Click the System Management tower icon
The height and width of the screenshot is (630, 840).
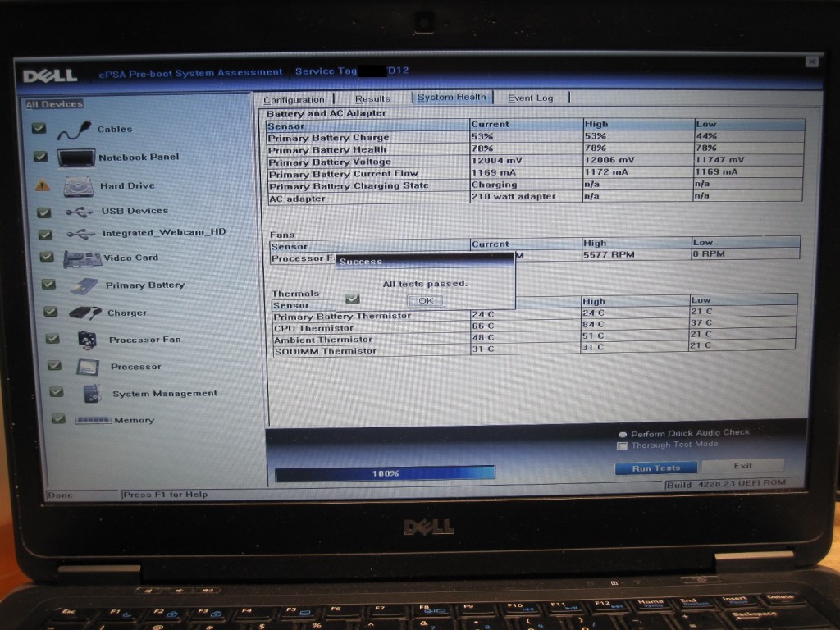[x=92, y=394]
